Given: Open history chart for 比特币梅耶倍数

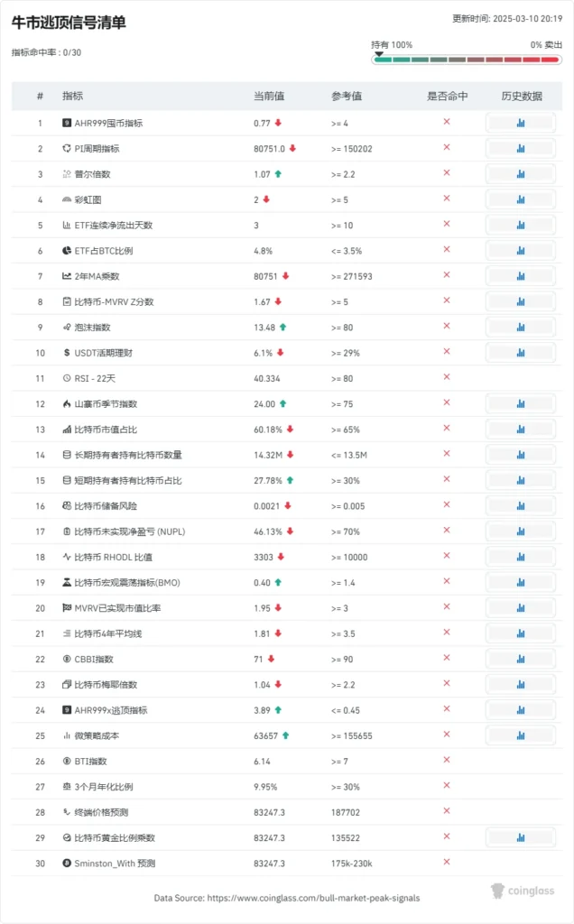Looking at the screenshot, I should click(521, 685).
